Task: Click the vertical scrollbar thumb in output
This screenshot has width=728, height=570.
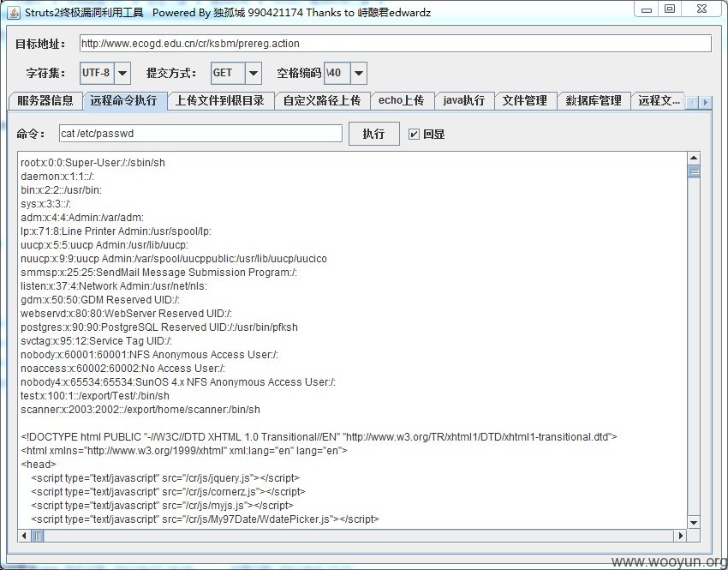Action: [694, 172]
